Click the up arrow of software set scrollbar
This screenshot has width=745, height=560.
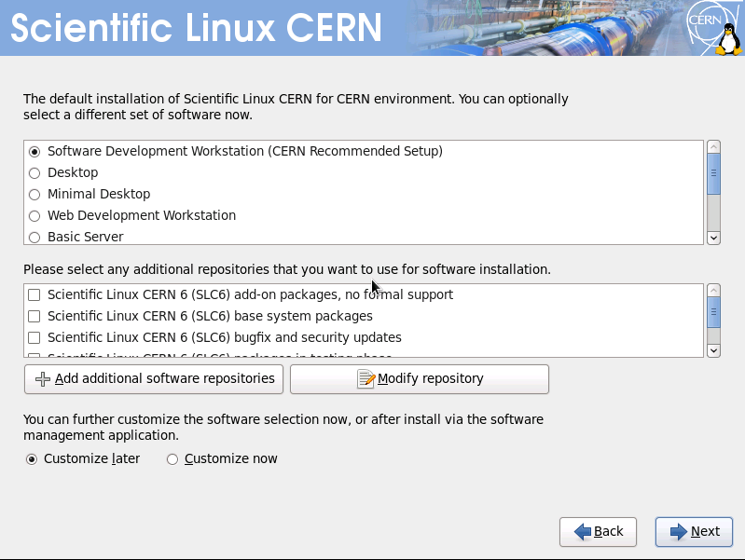(x=713, y=147)
